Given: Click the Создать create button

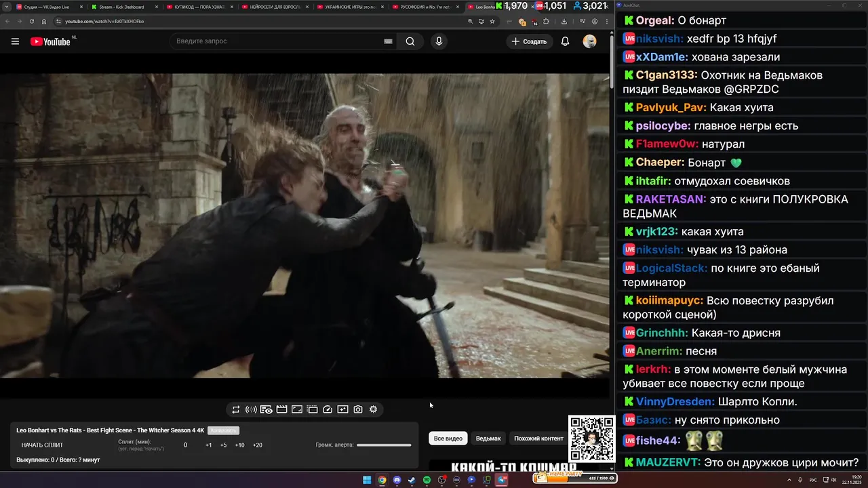Looking at the screenshot, I should [x=529, y=41].
